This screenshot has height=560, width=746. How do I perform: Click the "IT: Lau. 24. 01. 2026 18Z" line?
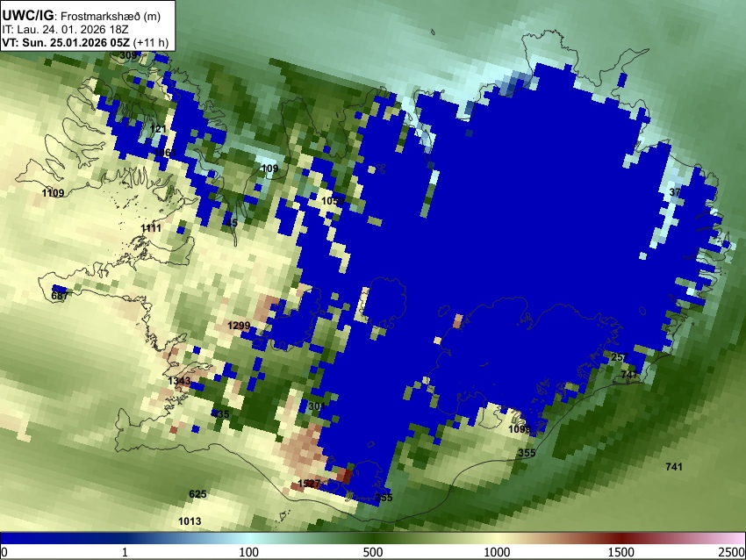[x=65, y=30]
